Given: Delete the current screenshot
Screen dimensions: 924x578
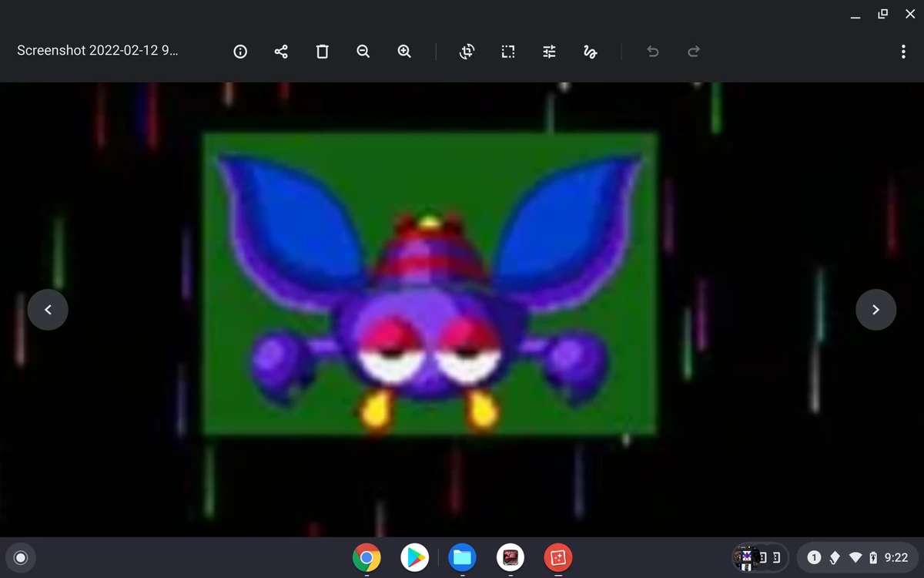Looking at the screenshot, I should [x=322, y=52].
